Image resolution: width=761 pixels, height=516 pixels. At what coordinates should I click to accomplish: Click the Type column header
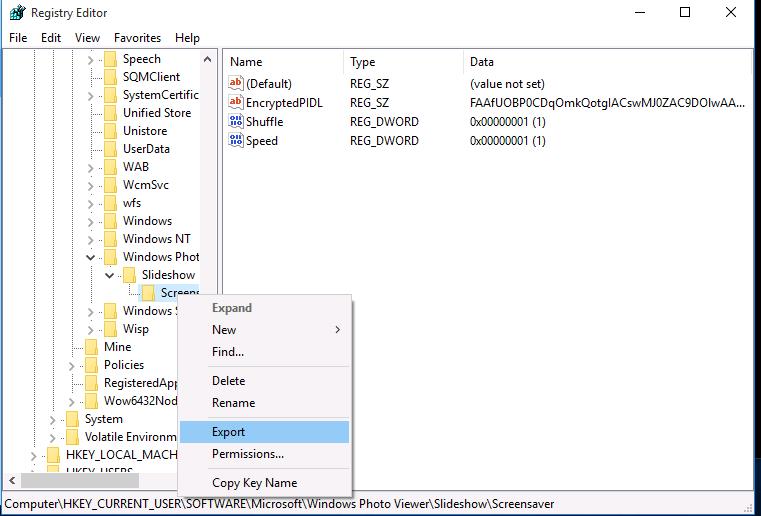coord(362,62)
